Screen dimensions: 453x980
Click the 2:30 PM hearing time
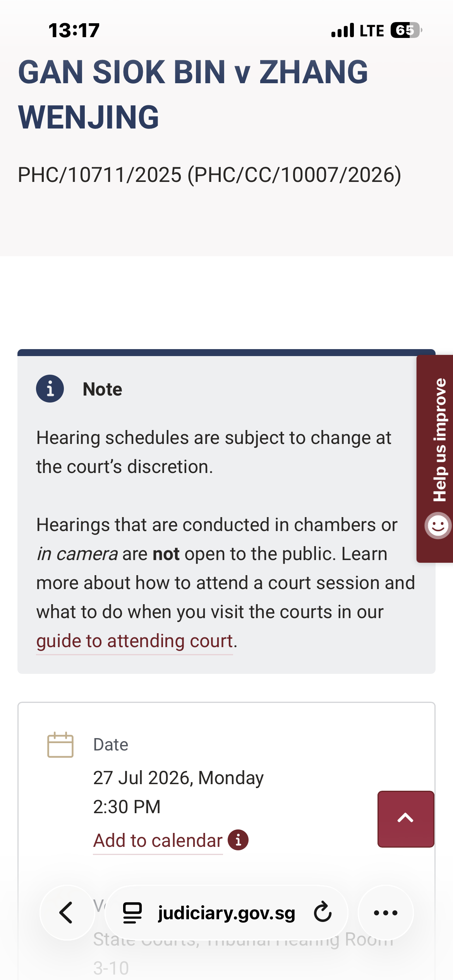click(127, 807)
